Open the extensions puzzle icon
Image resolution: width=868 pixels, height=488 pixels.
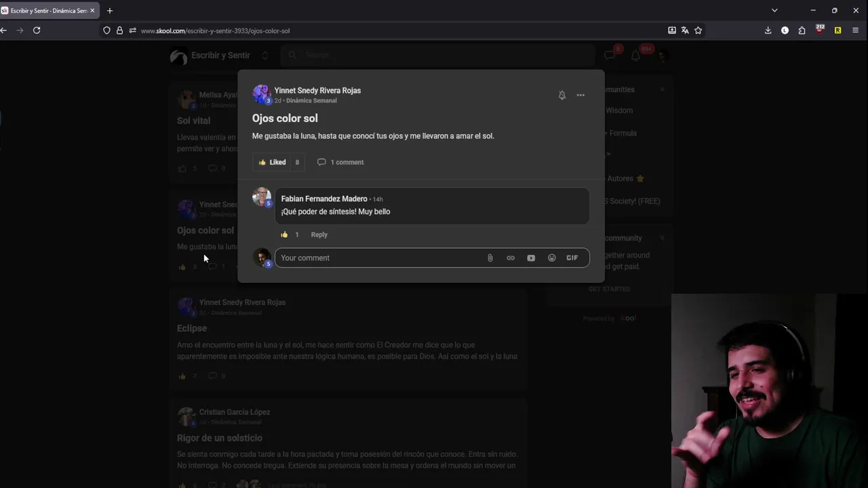(x=802, y=30)
